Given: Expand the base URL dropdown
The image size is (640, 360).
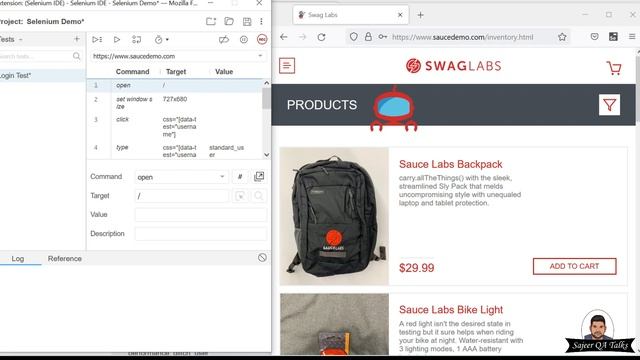Looking at the screenshot, I should (260, 56).
